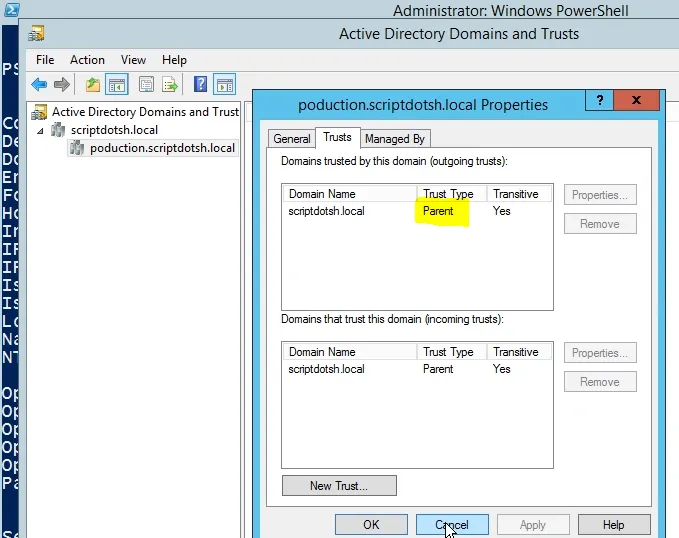This screenshot has width=679, height=538.
Task: Click Parent trust type in incoming trusts
Action: (x=438, y=369)
